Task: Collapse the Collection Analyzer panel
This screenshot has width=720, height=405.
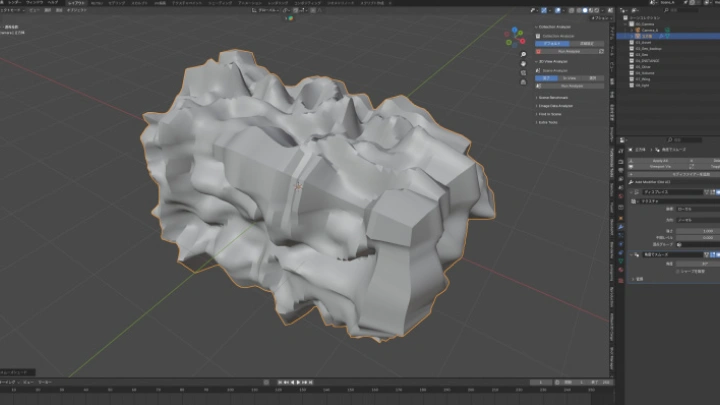Action: coord(553,27)
